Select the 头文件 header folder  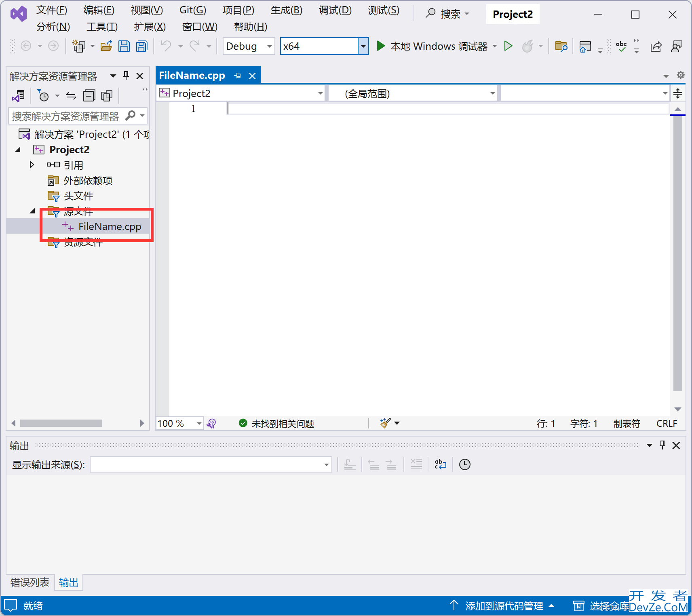click(78, 196)
